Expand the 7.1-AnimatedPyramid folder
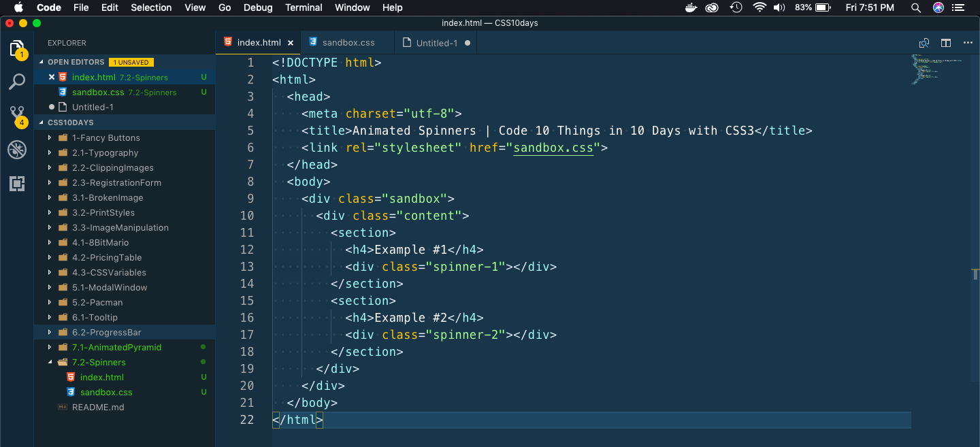This screenshot has width=980, height=447. (50, 347)
